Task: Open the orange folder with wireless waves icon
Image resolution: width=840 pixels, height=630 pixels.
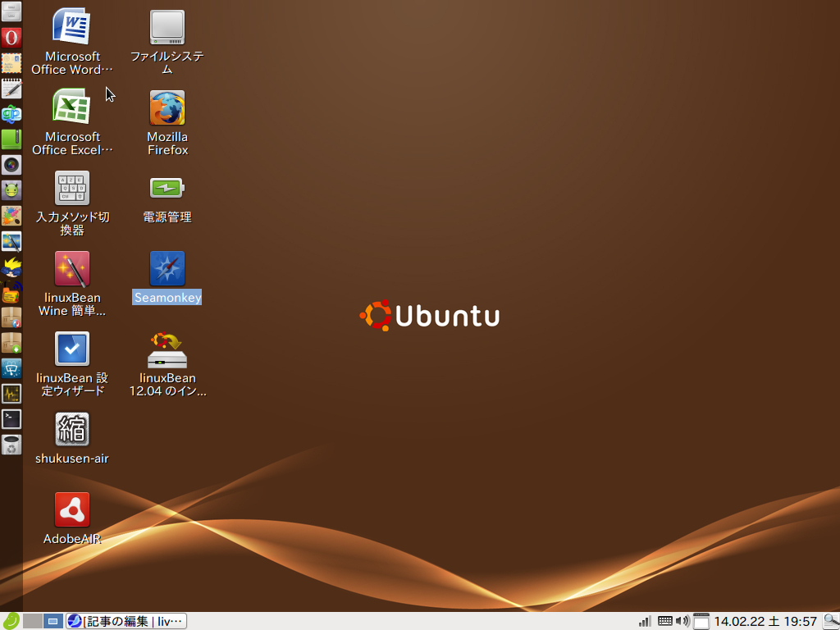Action: click(x=11, y=293)
